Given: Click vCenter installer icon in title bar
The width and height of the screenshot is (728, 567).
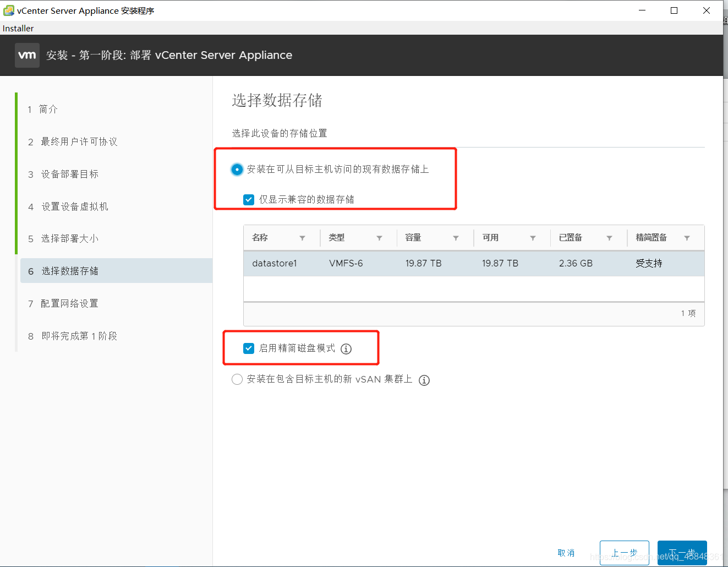Looking at the screenshot, I should (8, 10).
